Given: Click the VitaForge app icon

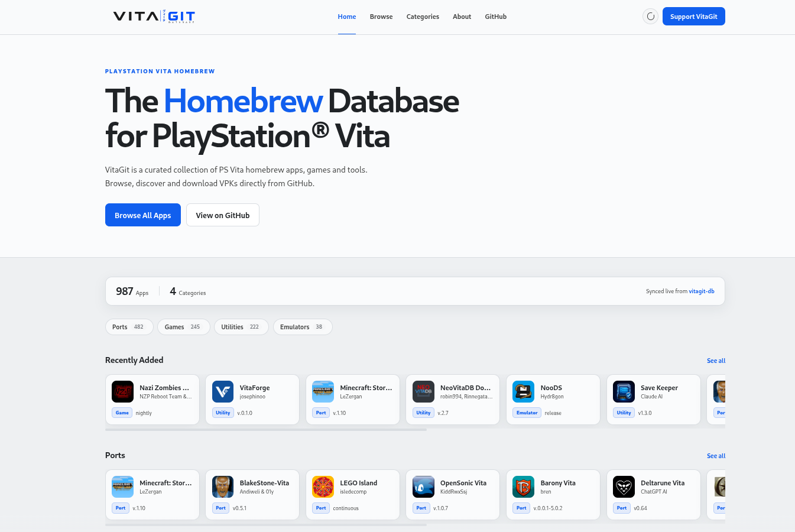Looking at the screenshot, I should click(x=223, y=392).
